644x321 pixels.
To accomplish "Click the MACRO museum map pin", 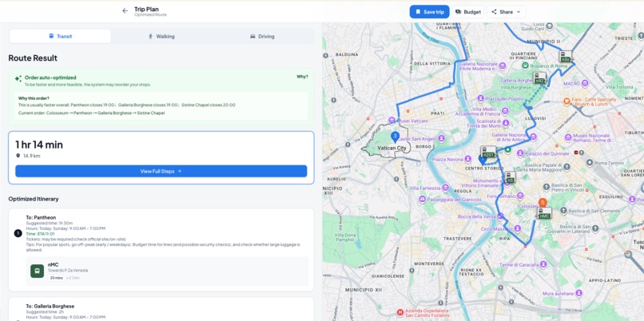I will [585, 83].
